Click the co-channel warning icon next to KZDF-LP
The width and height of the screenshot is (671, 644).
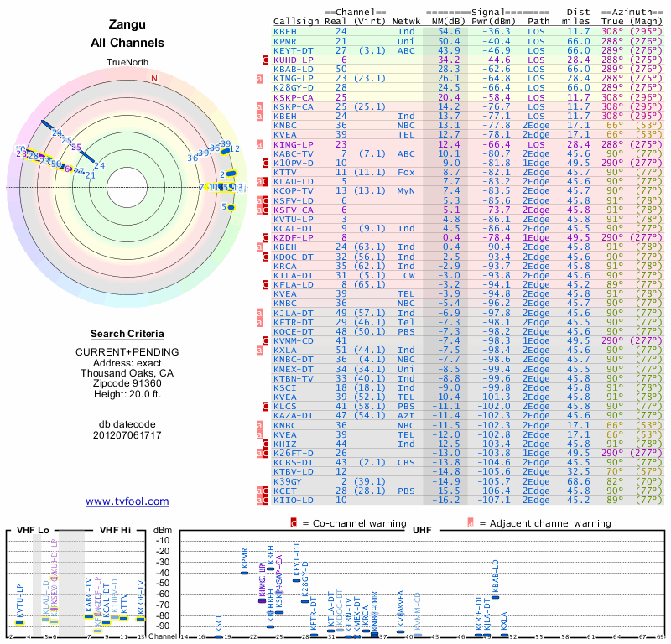[x=265, y=238]
